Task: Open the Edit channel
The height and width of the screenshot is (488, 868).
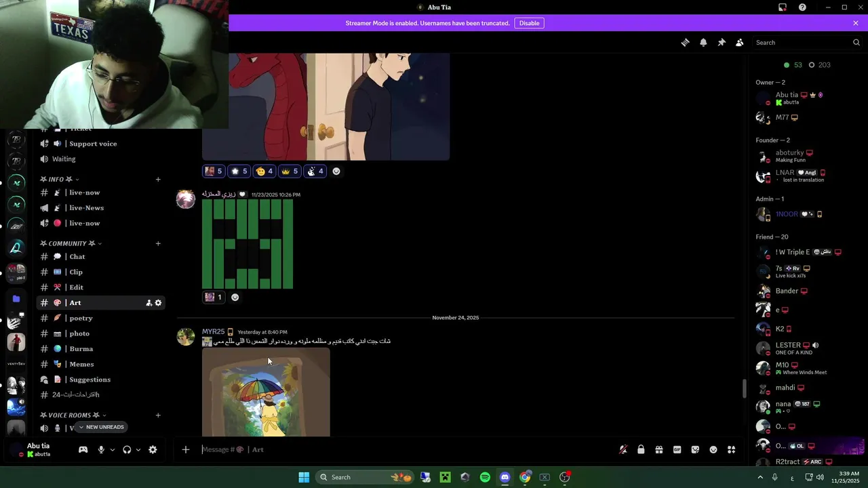Action: pos(100,287)
